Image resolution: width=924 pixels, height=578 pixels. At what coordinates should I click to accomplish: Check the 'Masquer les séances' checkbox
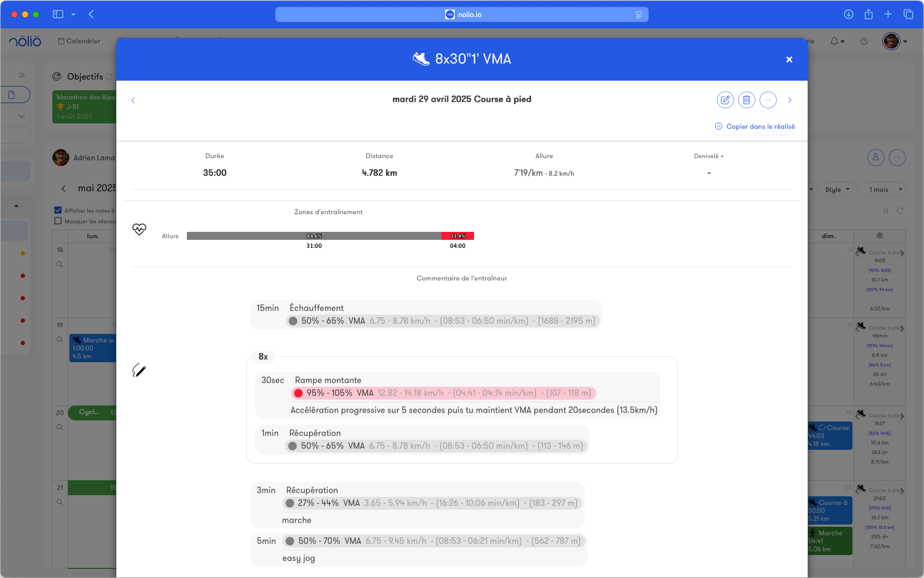tap(58, 221)
